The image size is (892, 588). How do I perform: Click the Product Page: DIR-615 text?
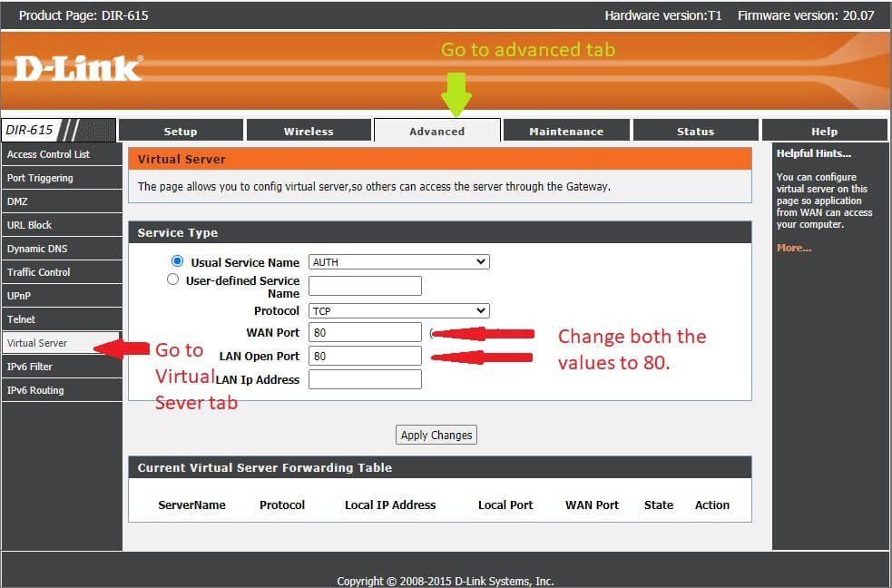[83, 15]
